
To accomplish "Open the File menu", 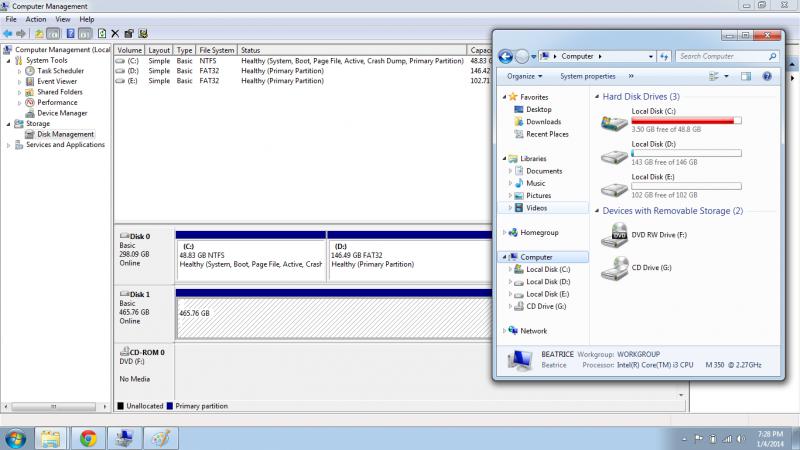I will [11, 19].
